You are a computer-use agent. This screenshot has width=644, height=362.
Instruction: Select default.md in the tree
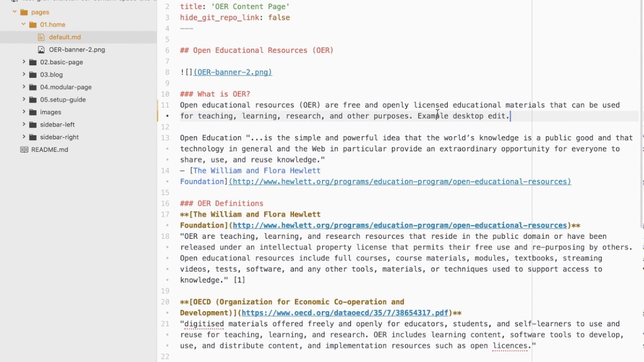tap(64, 37)
